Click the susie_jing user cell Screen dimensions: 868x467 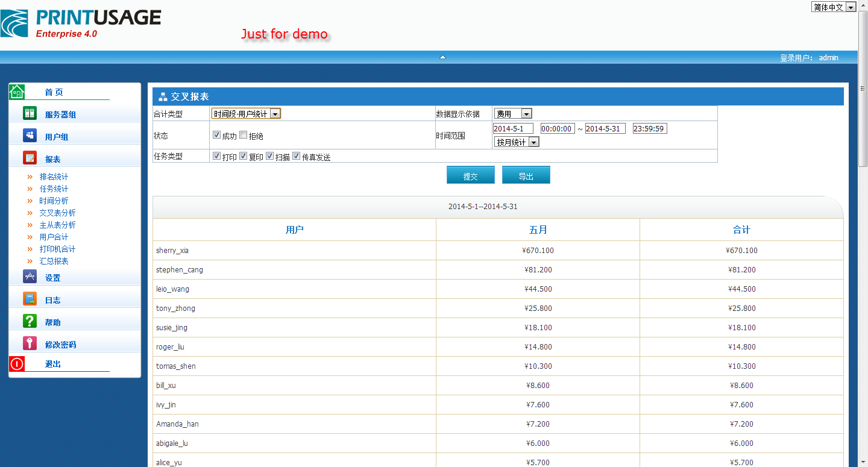click(x=294, y=328)
